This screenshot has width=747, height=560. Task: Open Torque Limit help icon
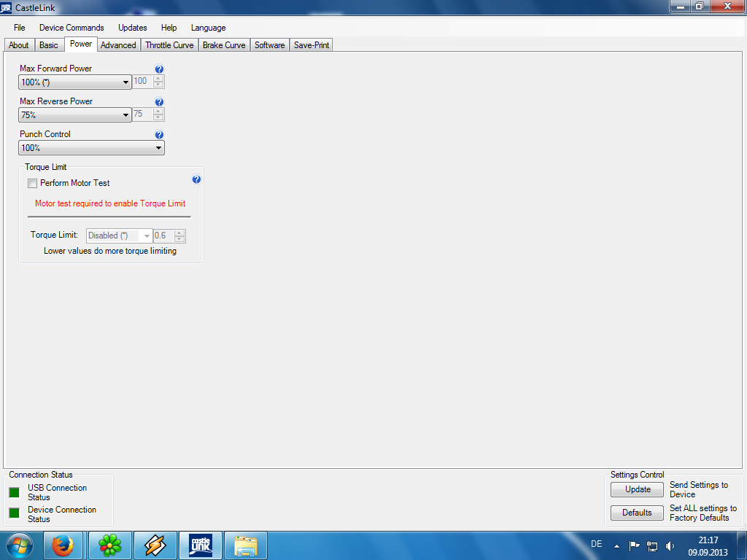[x=196, y=179]
